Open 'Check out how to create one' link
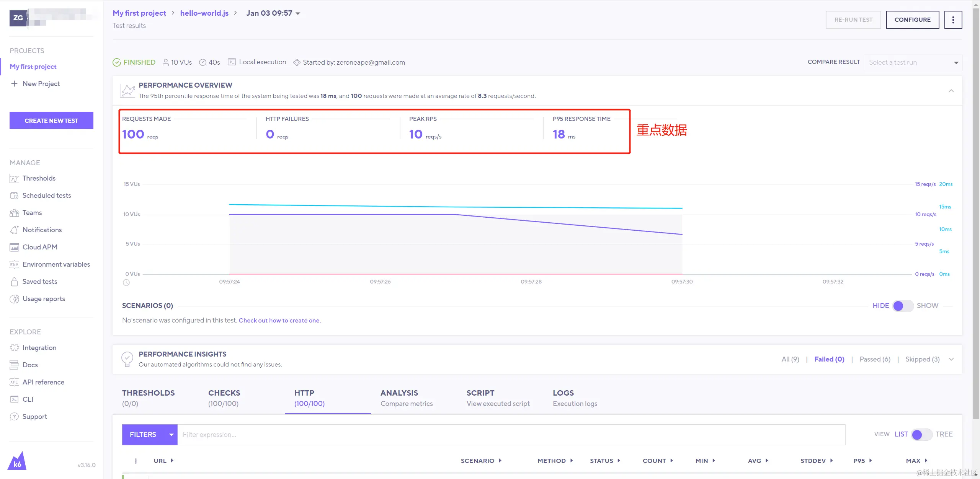980x479 pixels. point(279,321)
